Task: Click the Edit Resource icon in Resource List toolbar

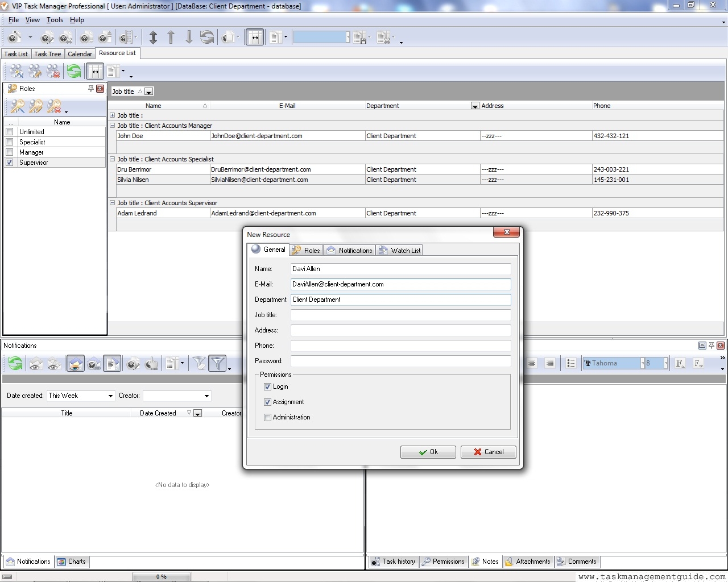Action: click(35, 71)
